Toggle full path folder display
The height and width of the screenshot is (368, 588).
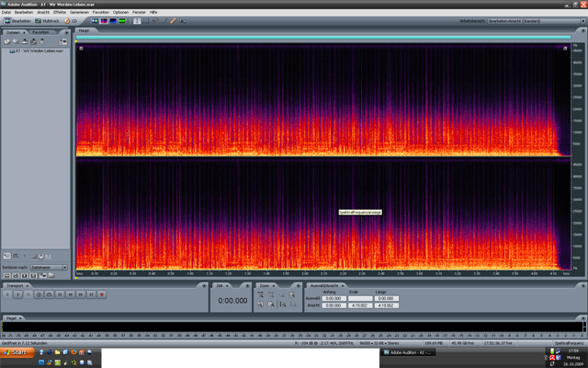coord(51,276)
